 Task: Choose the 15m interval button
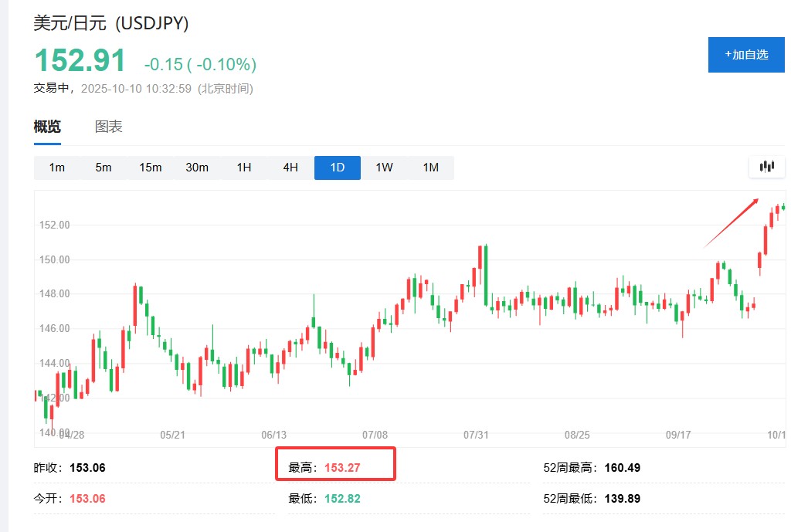coord(151,168)
